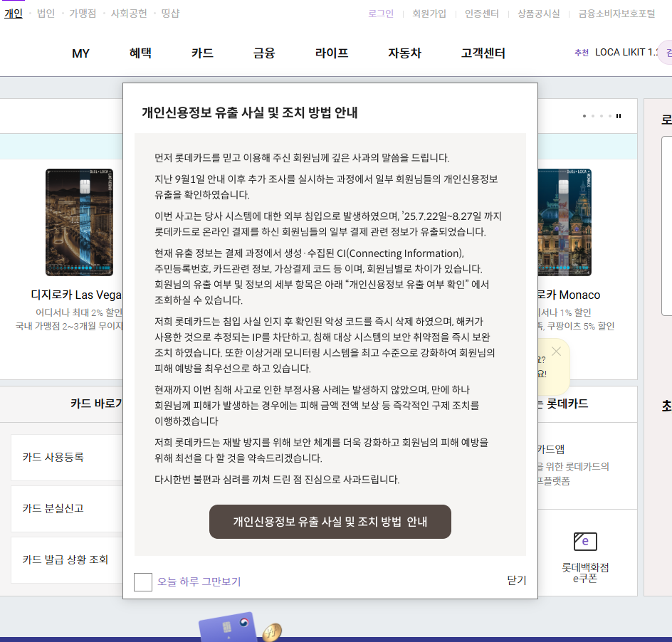Image resolution: width=672 pixels, height=642 pixels.
Task: Click the 어디서나 최대 2% 할인 text
Action: (79, 312)
